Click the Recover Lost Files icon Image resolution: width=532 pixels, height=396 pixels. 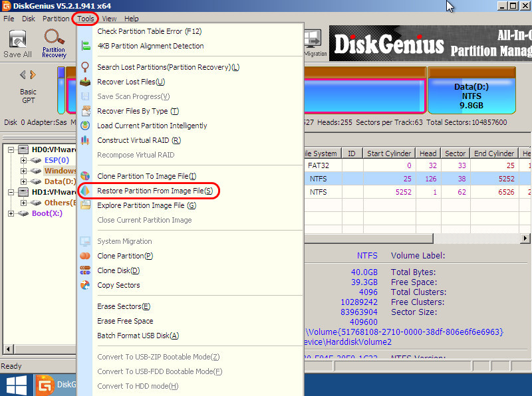[85, 82]
